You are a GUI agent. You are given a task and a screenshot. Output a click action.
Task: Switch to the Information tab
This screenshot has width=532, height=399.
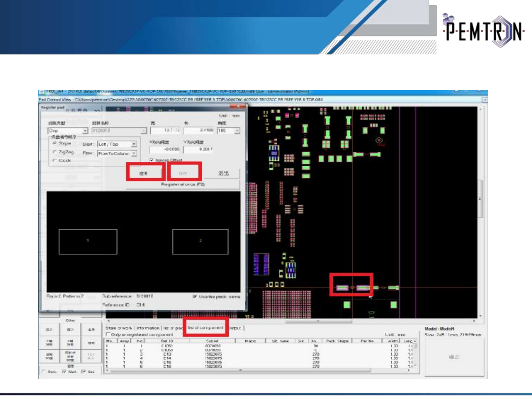pyautogui.click(x=148, y=328)
